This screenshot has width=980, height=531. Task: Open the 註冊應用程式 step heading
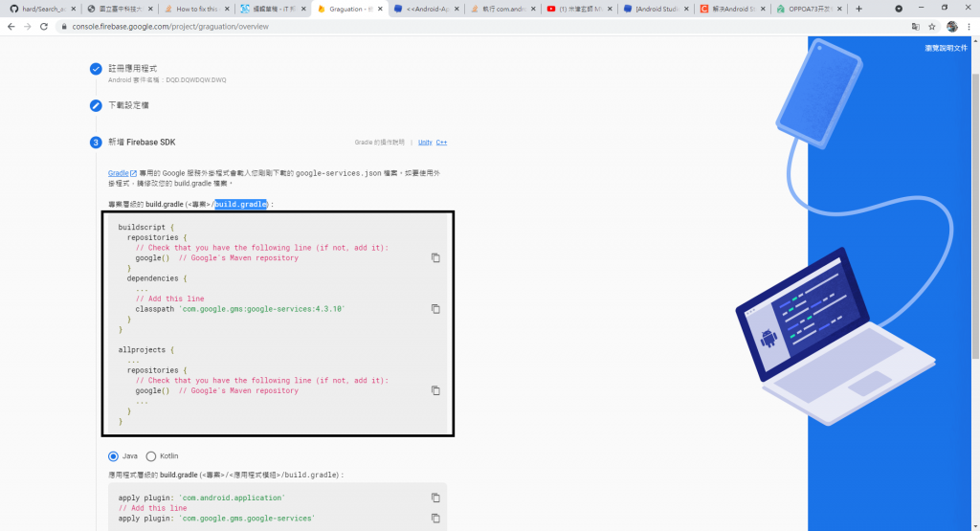132,69
